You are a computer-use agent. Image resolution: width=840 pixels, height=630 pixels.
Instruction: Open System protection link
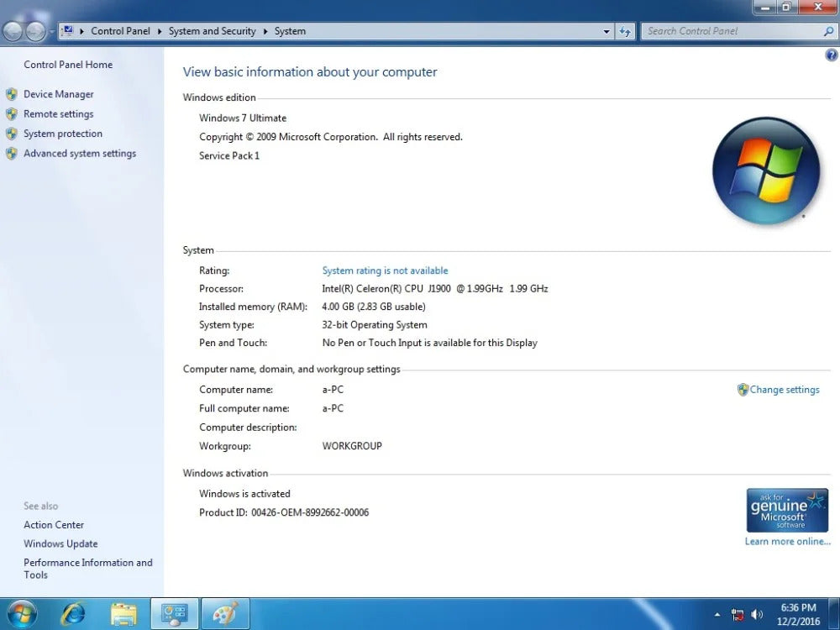coord(62,134)
